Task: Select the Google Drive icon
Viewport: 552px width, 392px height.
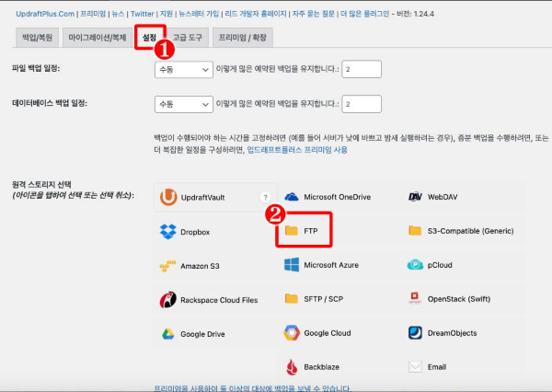Action: tap(168, 334)
